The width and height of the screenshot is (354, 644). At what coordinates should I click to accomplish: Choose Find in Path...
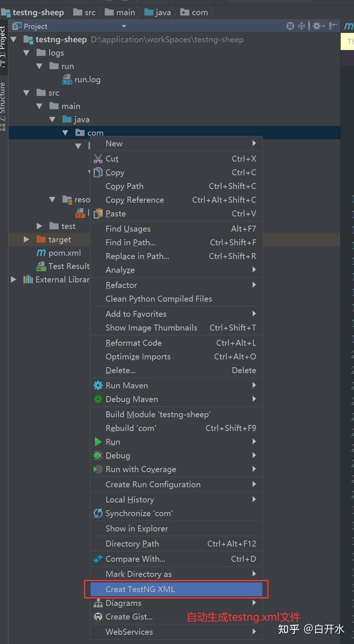[x=176, y=242]
